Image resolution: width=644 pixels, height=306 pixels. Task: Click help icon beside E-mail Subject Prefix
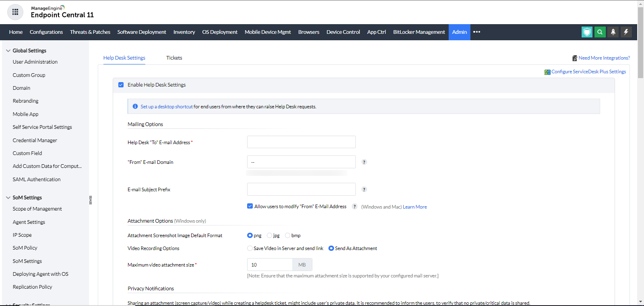click(364, 190)
